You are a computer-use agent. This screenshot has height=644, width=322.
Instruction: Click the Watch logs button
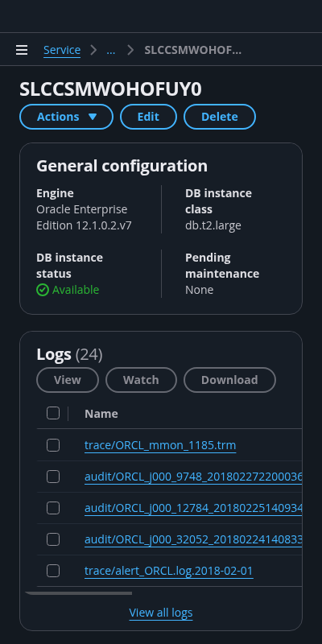coord(142,380)
